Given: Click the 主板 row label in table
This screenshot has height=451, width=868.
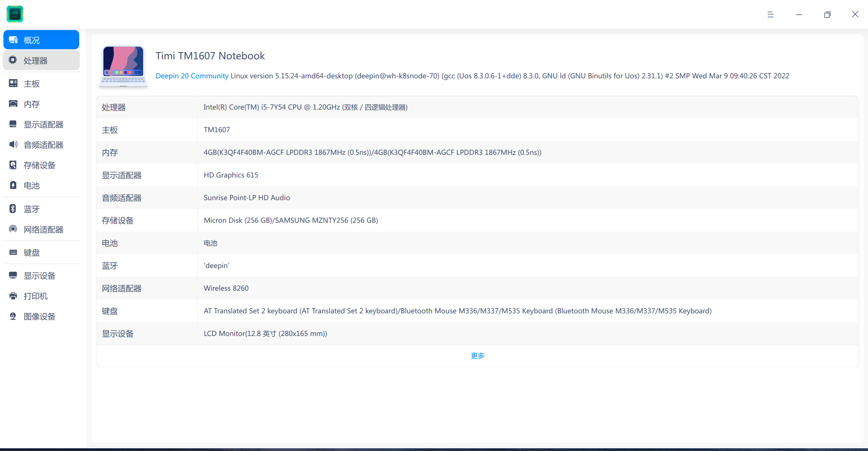Looking at the screenshot, I should (x=110, y=130).
